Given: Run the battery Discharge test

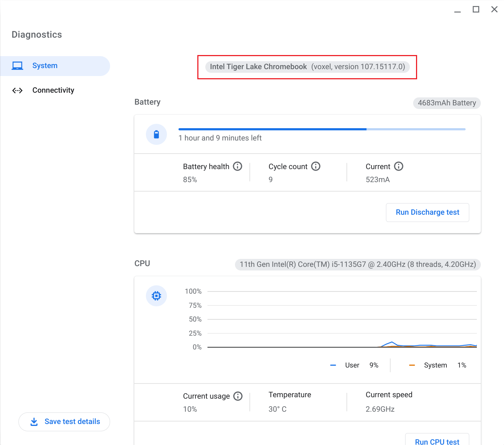Looking at the screenshot, I should click(x=427, y=212).
